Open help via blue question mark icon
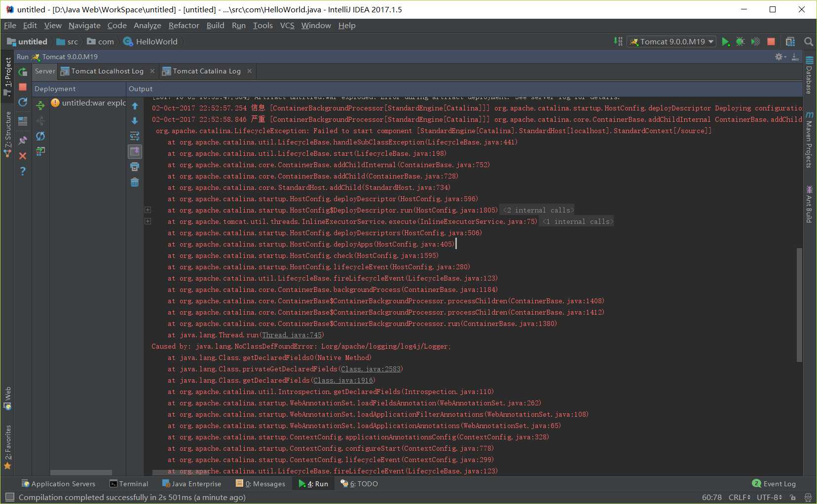Screen dimensions: 817x504 23,171
